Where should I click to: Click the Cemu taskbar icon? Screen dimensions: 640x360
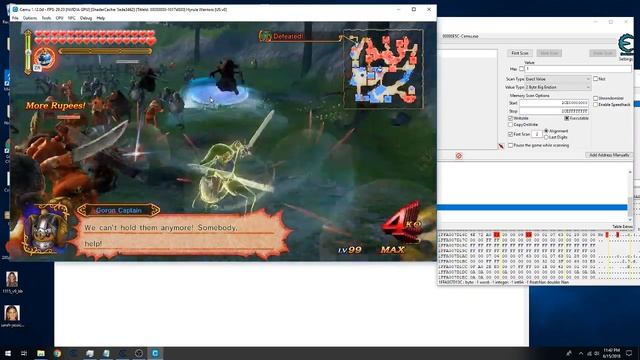point(155,353)
